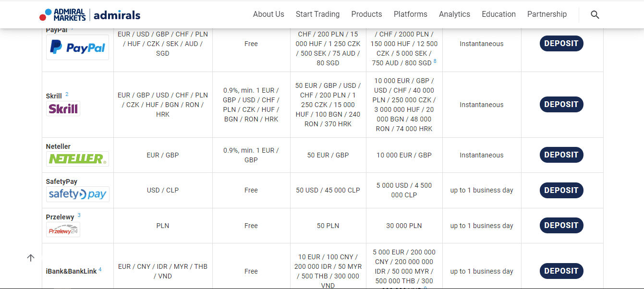Click the Admiral Markets admirals logo
The height and width of the screenshot is (289, 644).
coord(90,15)
